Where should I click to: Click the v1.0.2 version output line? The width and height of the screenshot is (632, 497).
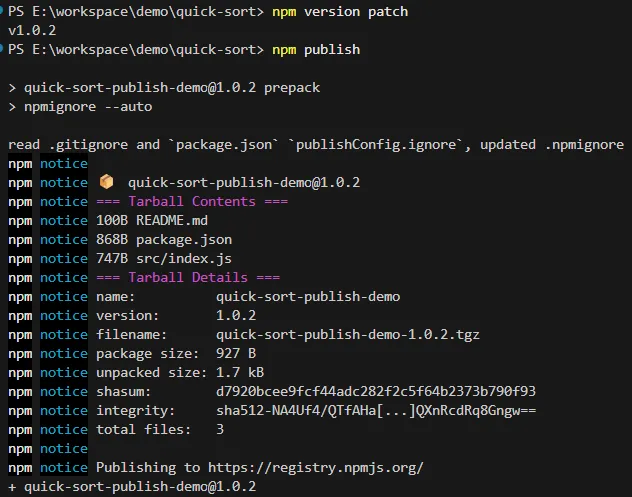click(x=32, y=31)
